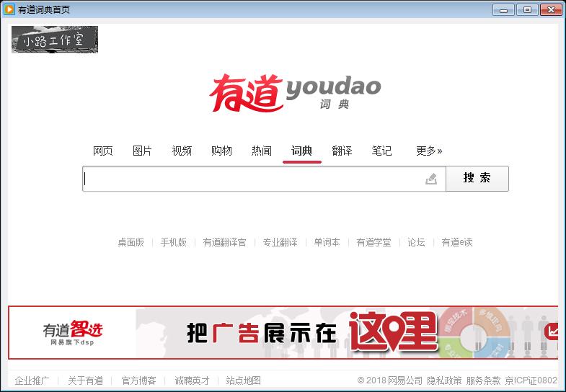Open the 有道e读 link
The height and width of the screenshot is (392, 566).
pos(457,242)
